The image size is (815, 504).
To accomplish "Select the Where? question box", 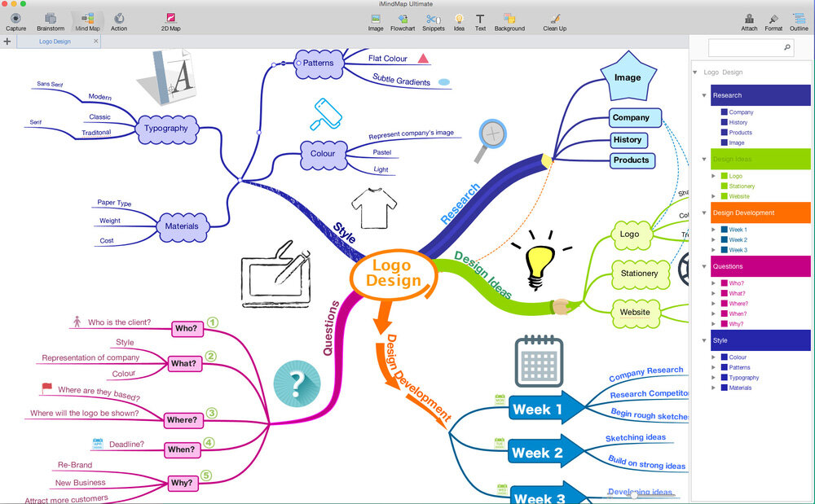I will click(x=182, y=419).
